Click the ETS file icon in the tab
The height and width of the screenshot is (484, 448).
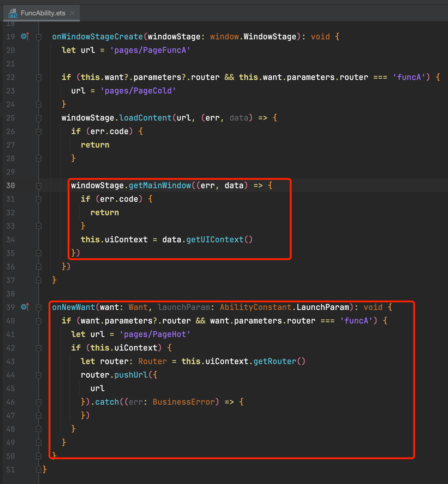13,13
